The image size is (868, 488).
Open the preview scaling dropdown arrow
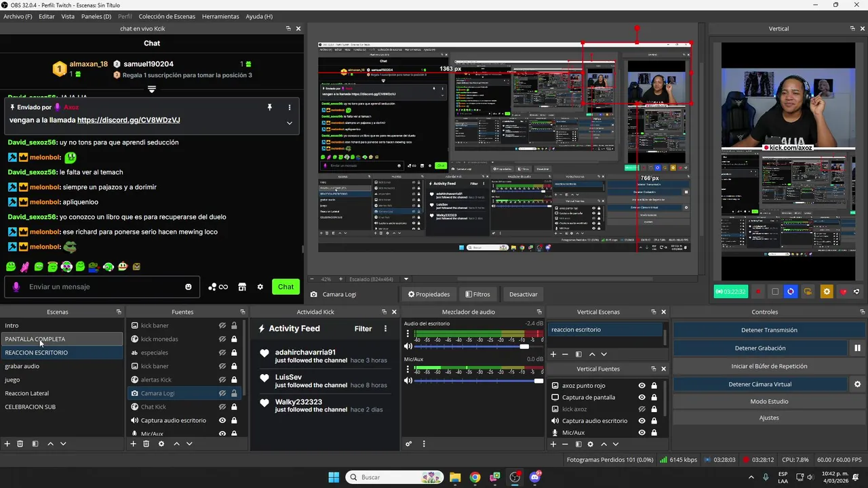pyautogui.click(x=406, y=279)
